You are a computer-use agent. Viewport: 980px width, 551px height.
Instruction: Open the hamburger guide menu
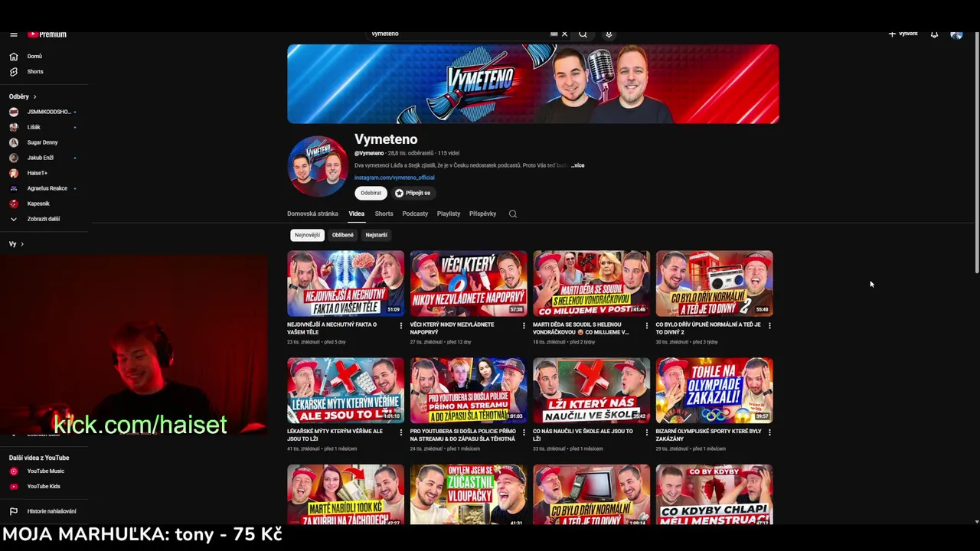[13, 34]
